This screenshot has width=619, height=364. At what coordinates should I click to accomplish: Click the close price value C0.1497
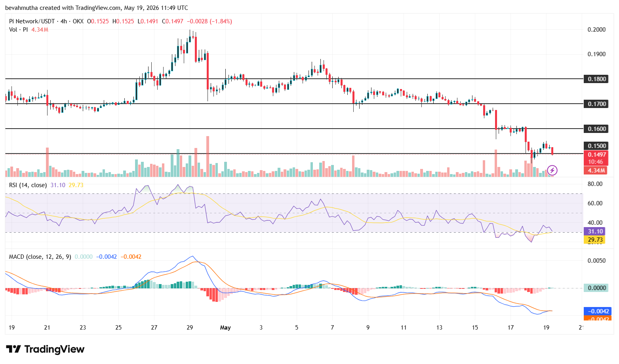pyautogui.click(x=173, y=21)
